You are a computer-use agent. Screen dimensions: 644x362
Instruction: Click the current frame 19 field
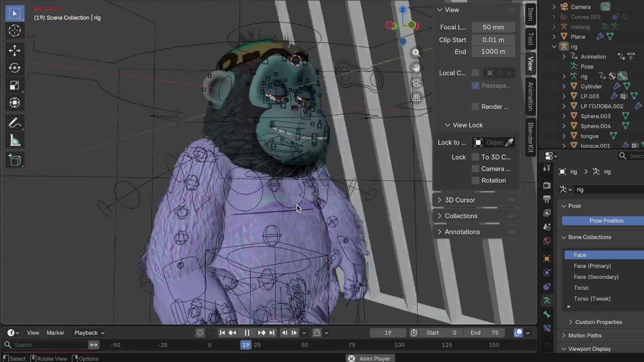[388, 333]
